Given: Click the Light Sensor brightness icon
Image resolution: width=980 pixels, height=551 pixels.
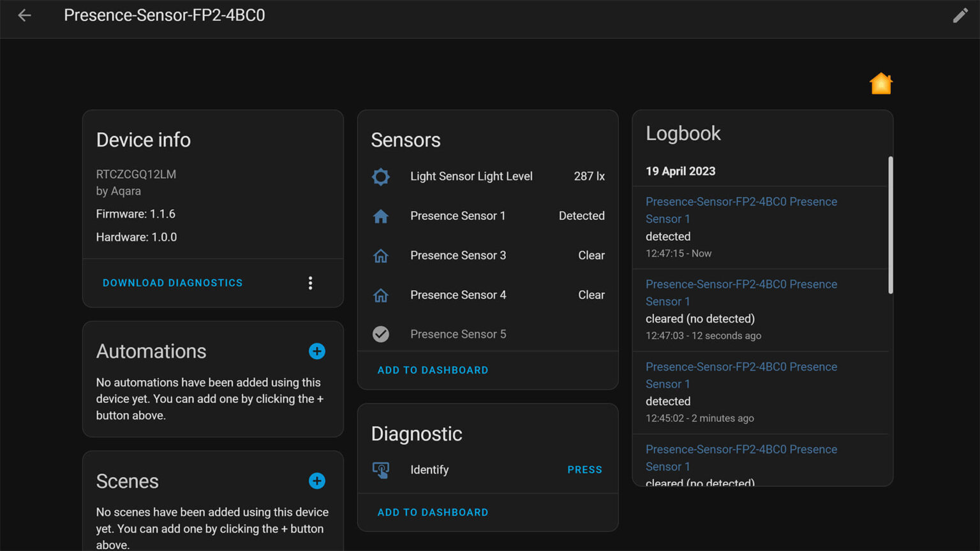Looking at the screenshot, I should point(381,177).
